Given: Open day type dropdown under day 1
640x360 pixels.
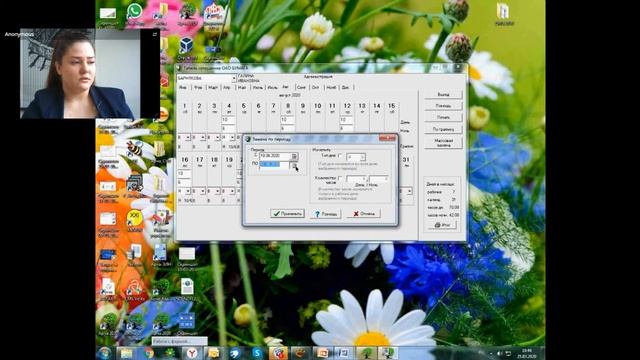Looking at the screenshot, I should click(188, 138).
